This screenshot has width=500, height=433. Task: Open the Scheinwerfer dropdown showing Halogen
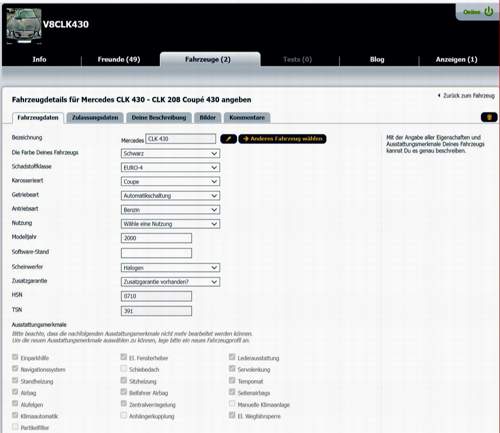[x=170, y=268]
